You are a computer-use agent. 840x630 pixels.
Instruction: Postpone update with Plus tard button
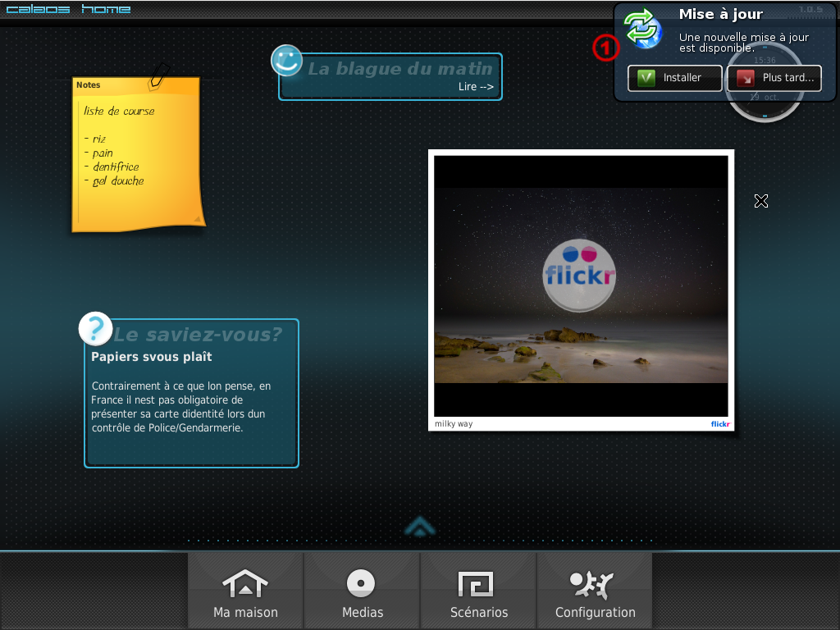coord(774,78)
